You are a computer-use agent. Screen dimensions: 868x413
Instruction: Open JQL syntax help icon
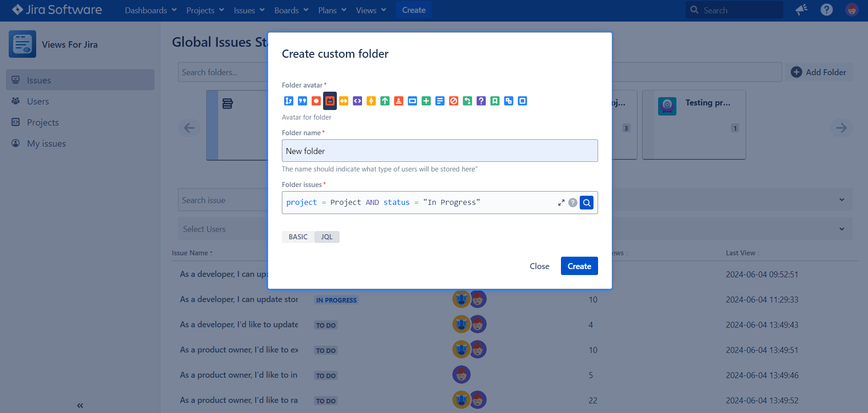(573, 203)
